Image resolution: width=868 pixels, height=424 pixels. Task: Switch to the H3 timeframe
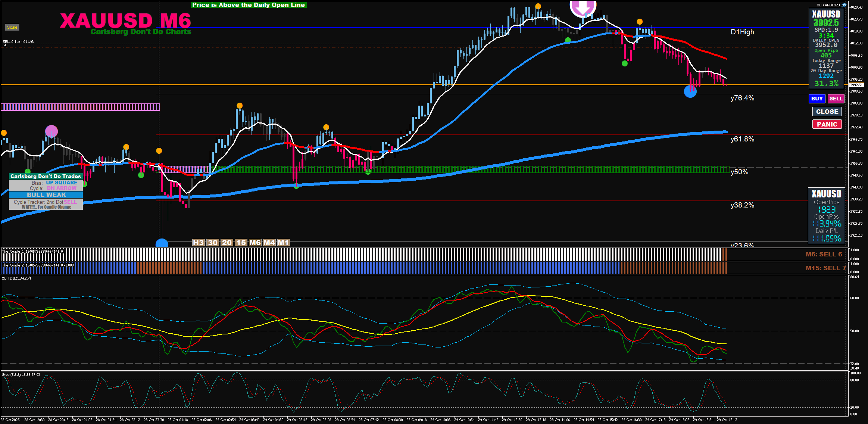point(198,243)
